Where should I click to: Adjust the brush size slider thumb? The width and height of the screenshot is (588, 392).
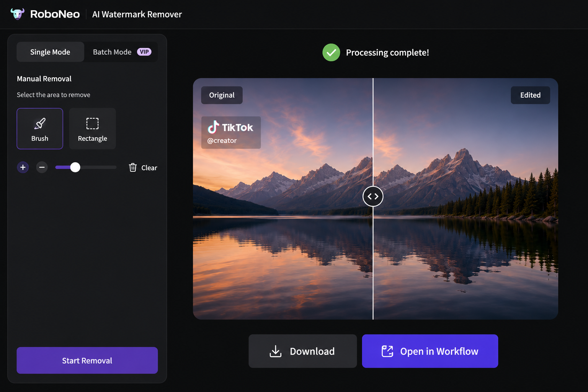[x=75, y=167]
